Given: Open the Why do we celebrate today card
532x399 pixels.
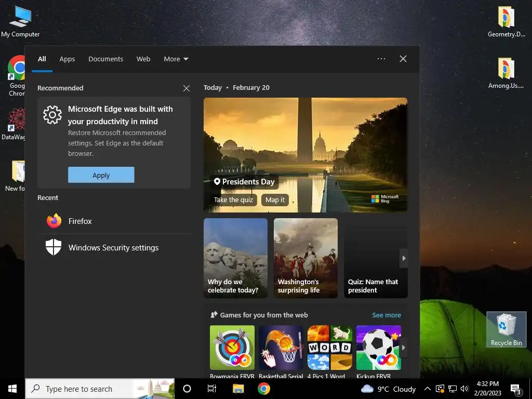Looking at the screenshot, I should pos(235,258).
